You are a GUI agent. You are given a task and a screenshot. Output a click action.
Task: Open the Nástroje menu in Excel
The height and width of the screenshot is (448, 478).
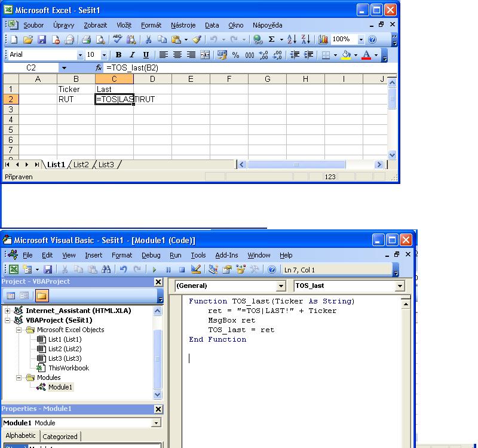[x=183, y=25]
